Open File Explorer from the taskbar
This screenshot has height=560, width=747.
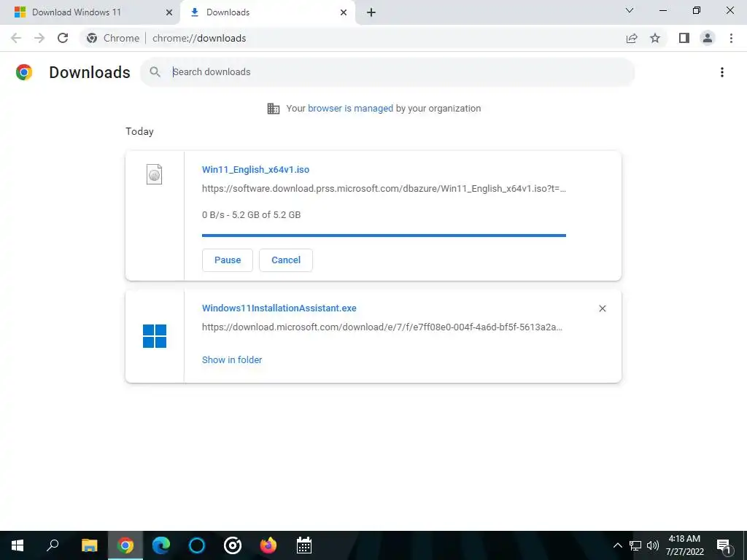point(89,545)
